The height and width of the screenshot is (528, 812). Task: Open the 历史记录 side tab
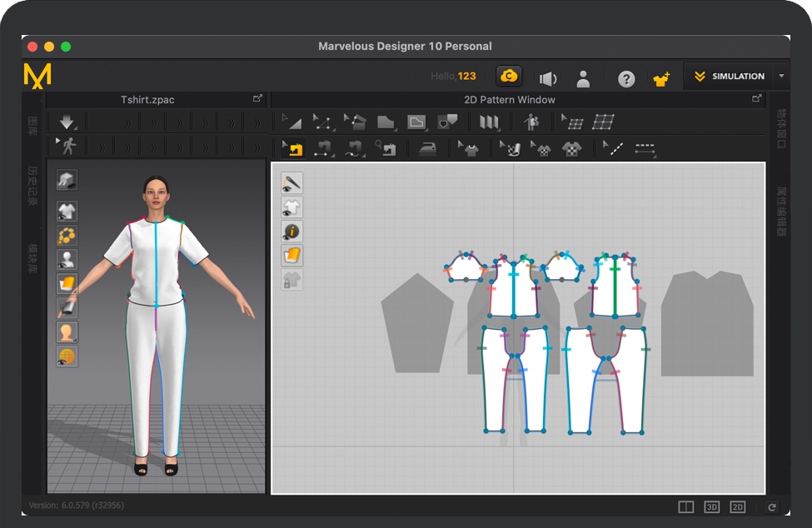[32, 186]
